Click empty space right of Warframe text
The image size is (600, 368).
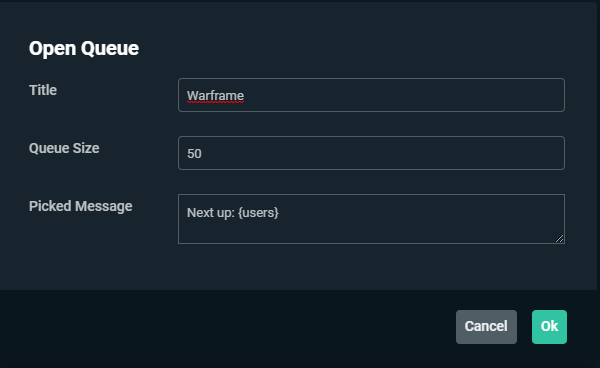pos(402,95)
